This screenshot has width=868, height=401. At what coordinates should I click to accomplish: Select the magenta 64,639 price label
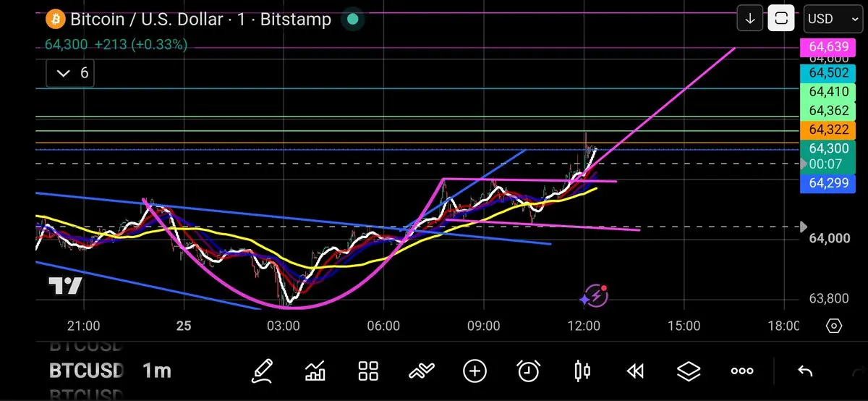tap(828, 48)
